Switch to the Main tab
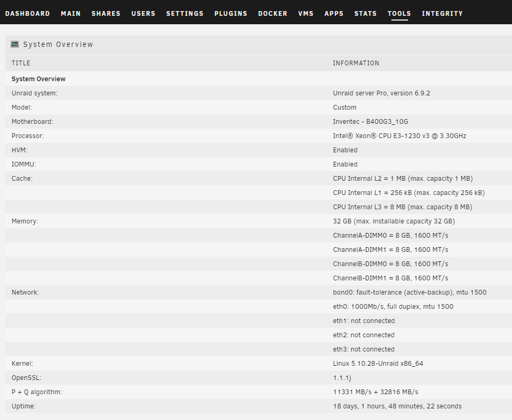This screenshot has height=420, width=512. 71,14
